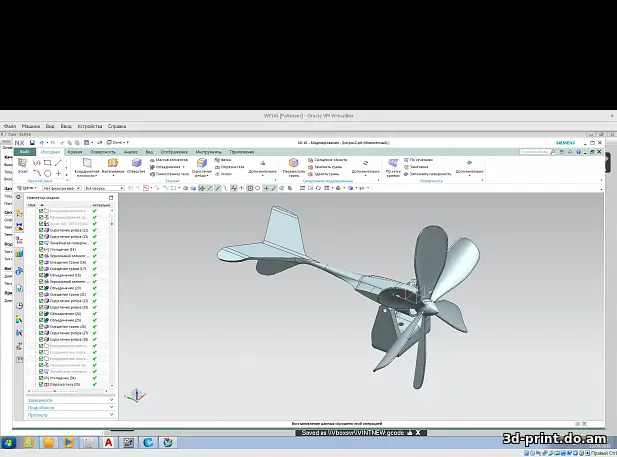Open По сетке кривых surface tool

(393, 167)
